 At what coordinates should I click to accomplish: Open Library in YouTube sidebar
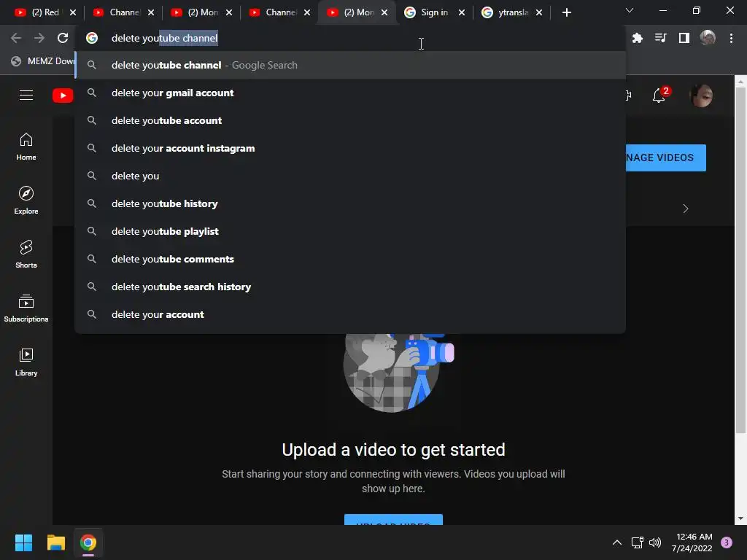(26, 362)
